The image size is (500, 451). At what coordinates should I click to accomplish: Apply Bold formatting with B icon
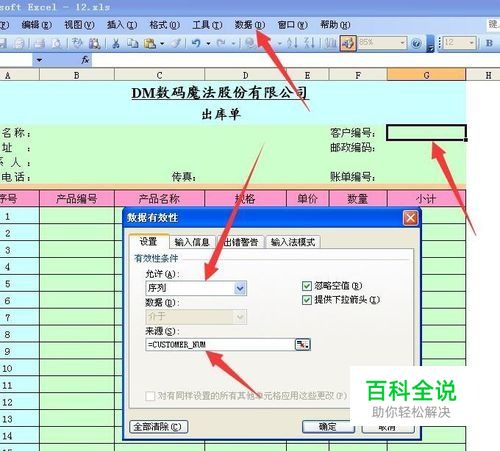pyautogui.click(x=489, y=43)
